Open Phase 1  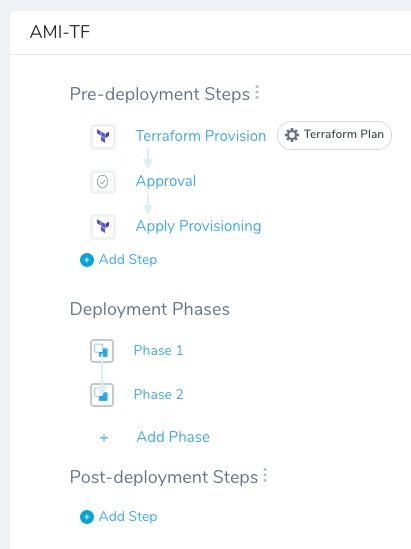(x=159, y=350)
